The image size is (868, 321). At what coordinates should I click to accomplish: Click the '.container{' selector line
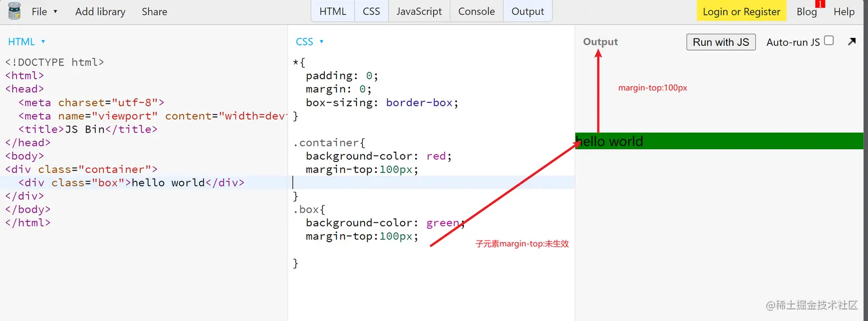point(329,142)
